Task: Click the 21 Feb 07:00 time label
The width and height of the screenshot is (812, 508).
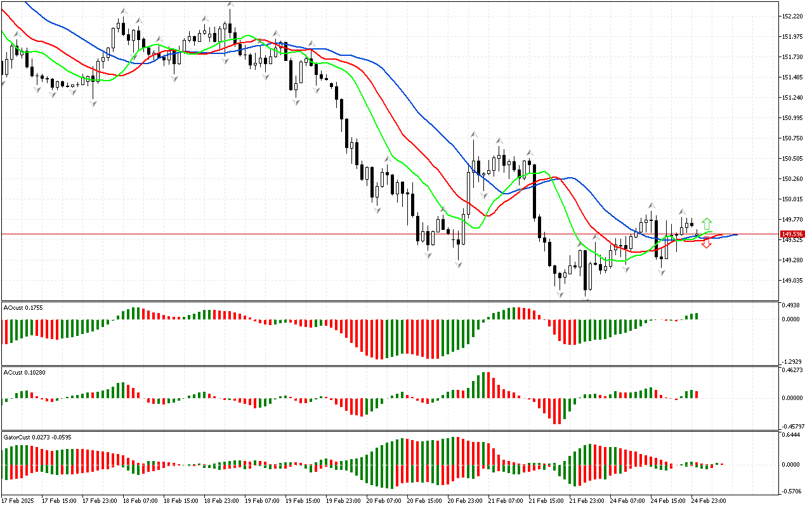Action: pos(506,501)
